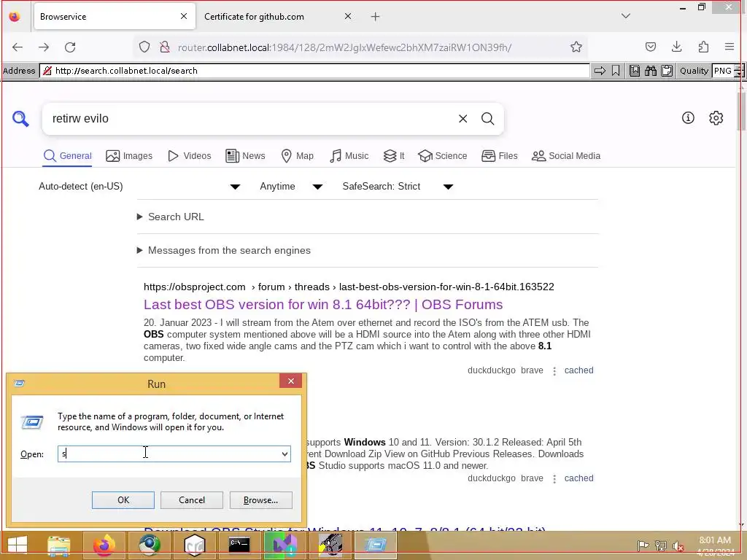This screenshot has height=560, width=747.
Task: Go forward in Firefox history
Action: pos(44,47)
